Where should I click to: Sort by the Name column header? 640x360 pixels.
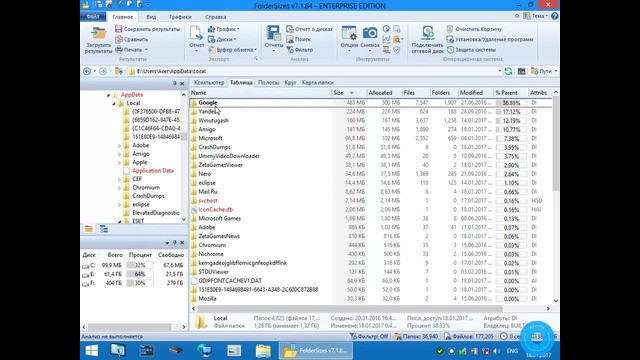[x=261, y=93]
